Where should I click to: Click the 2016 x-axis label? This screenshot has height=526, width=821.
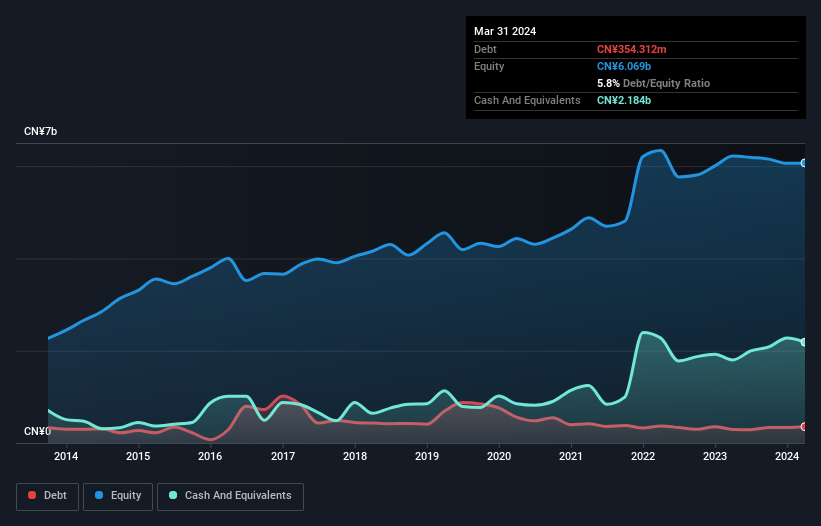210,456
